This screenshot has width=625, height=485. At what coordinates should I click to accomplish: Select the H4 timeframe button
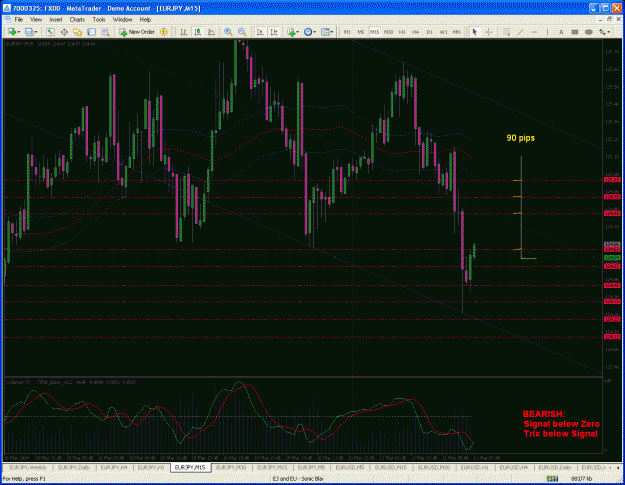click(x=415, y=32)
